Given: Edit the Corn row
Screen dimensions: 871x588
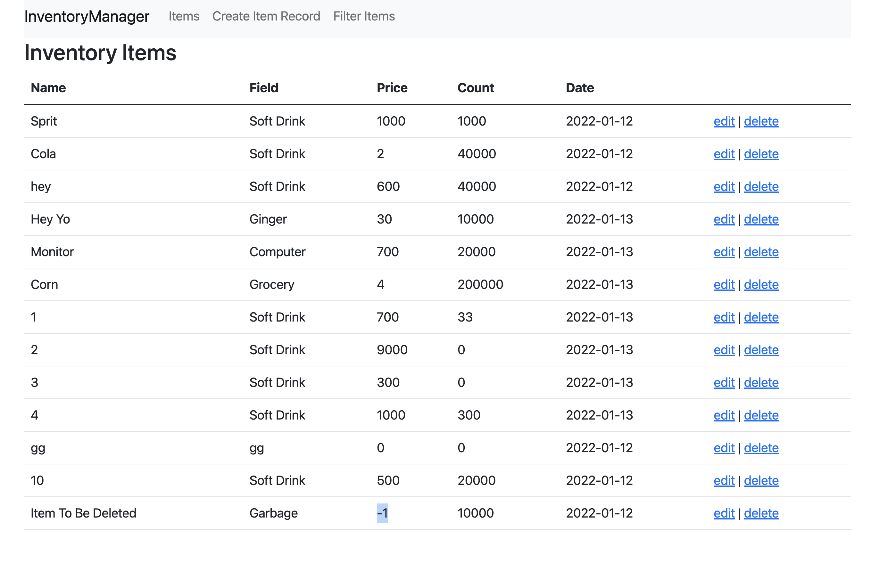Looking at the screenshot, I should click(x=724, y=285).
